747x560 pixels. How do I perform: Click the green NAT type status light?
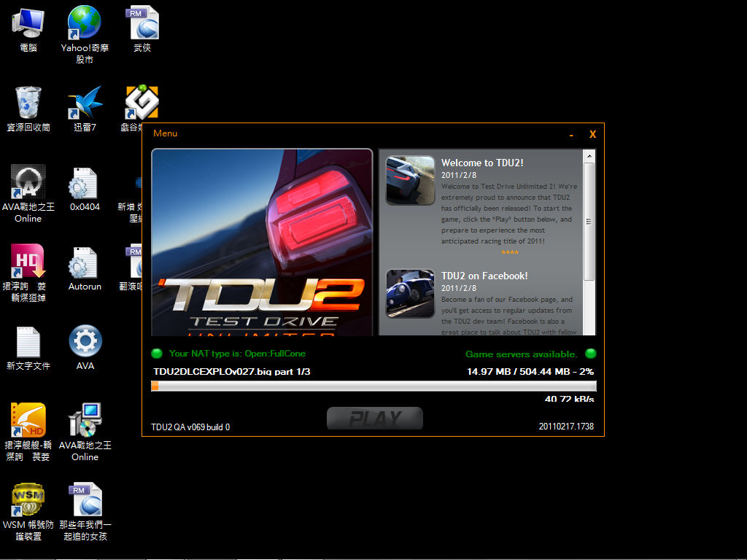coord(157,354)
